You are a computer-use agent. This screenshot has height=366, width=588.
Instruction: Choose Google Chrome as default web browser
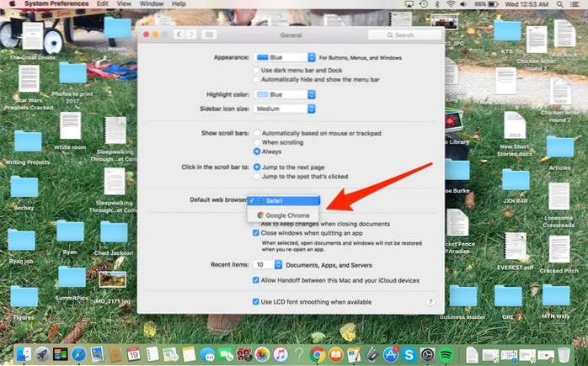pyautogui.click(x=287, y=215)
